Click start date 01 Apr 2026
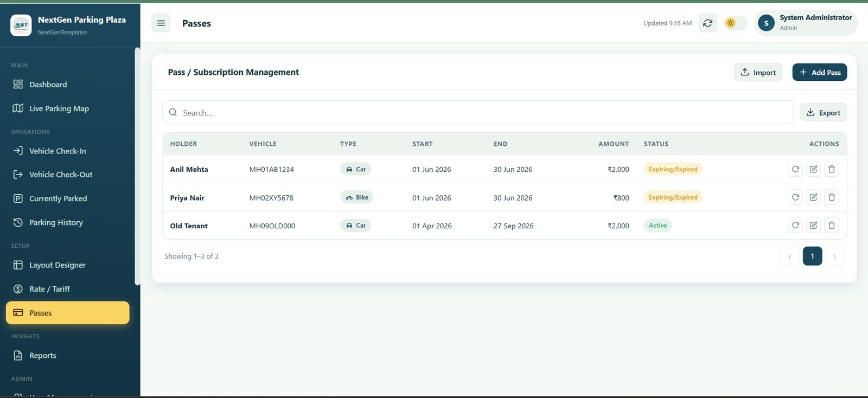Screen dimensions: 868x398 pos(432,226)
